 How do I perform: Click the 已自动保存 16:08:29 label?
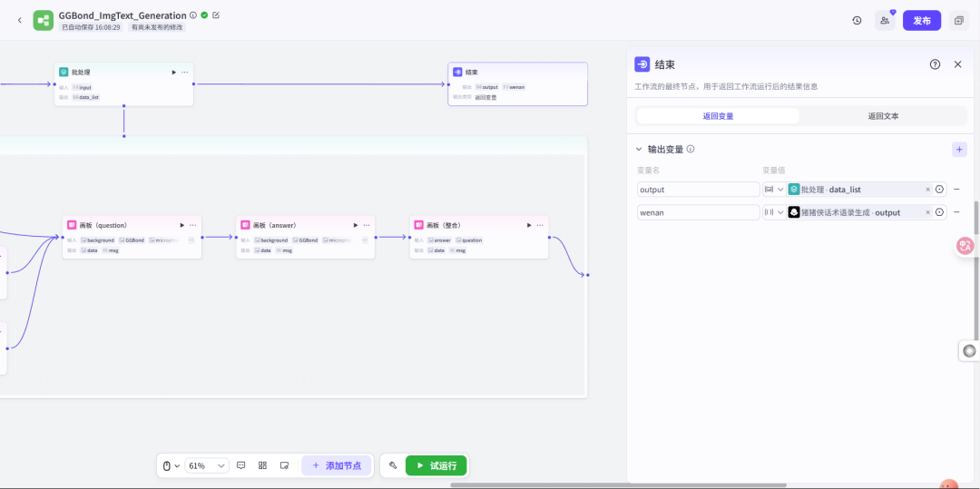click(91, 27)
